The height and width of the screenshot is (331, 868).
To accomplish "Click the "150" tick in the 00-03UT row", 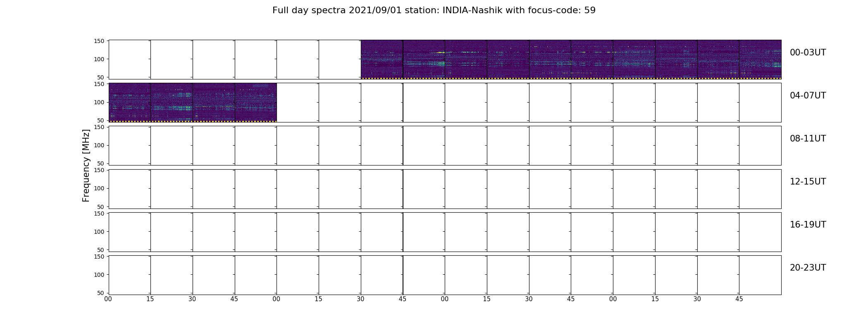I will 99,41.
